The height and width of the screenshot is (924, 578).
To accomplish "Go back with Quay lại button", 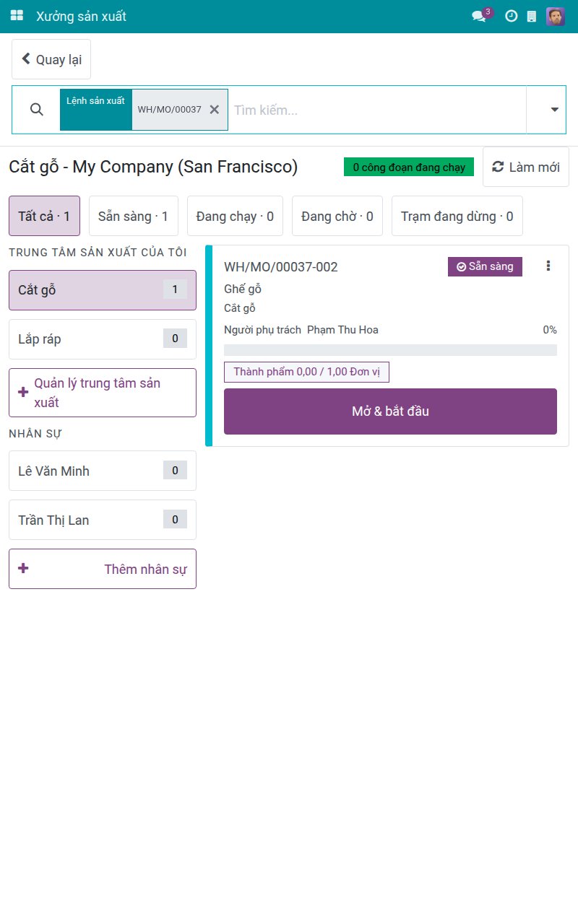I will coord(51,59).
